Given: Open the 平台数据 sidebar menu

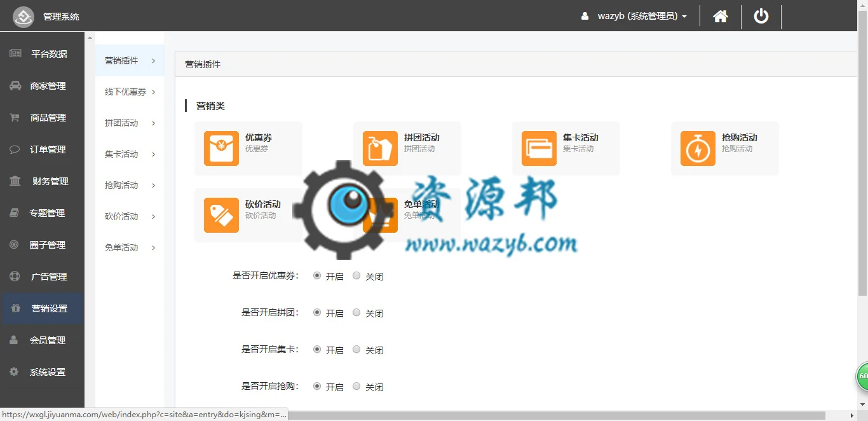Looking at the screenshot, I should (42, 54).
